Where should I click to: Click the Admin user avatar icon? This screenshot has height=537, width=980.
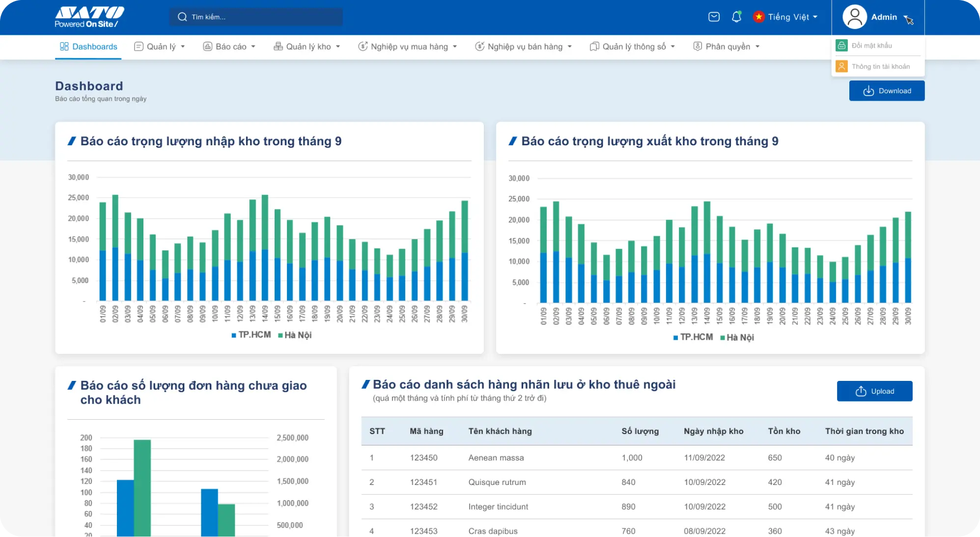855,17
